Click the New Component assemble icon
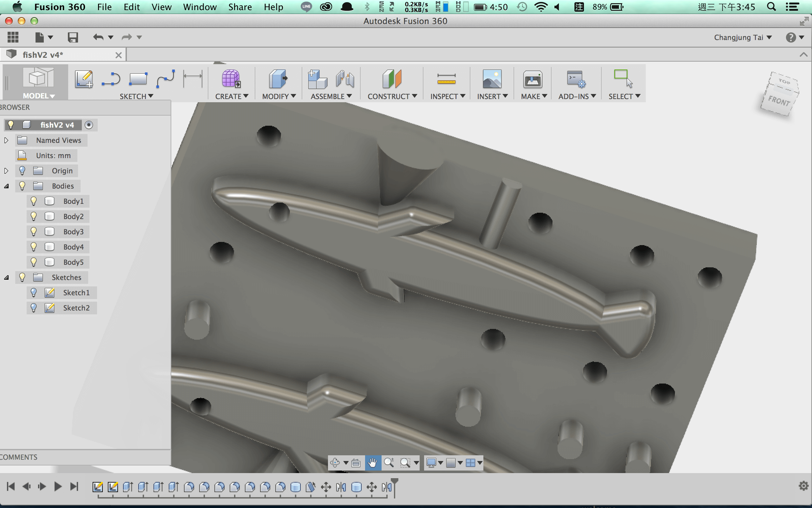 318,79
